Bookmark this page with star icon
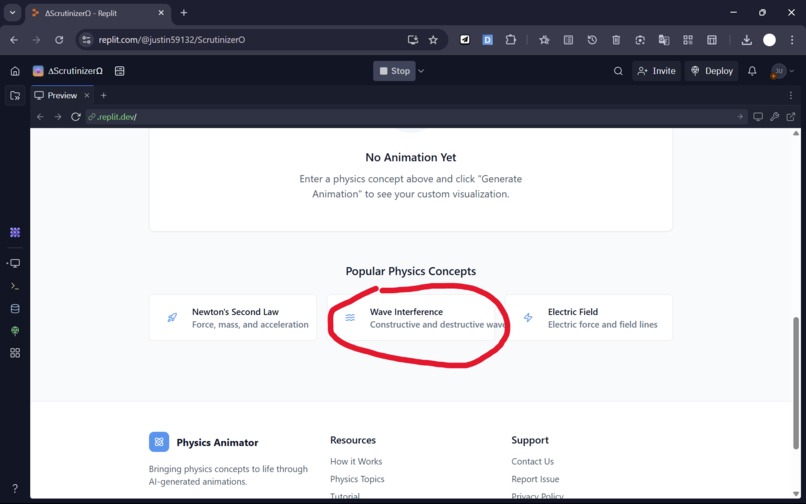The image size is (806, 504). tap(433, 40)
